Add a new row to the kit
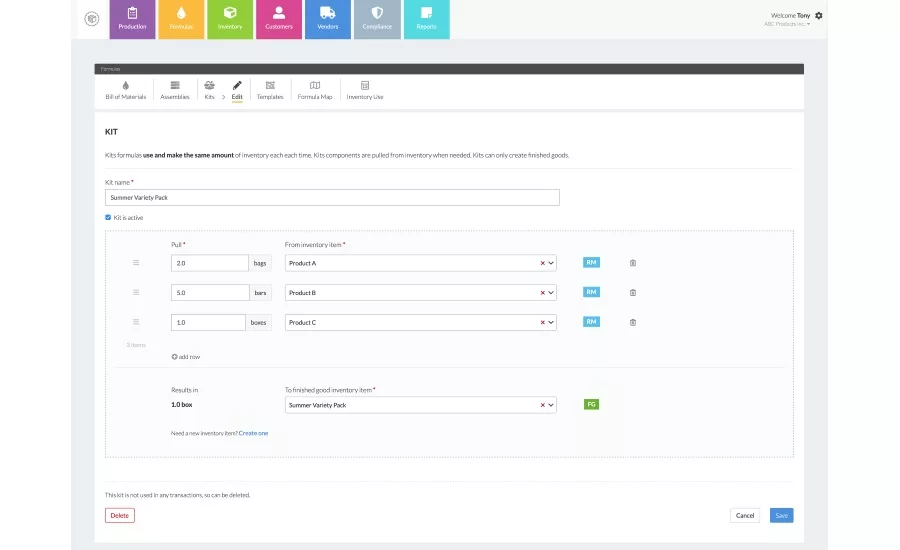Screen dimensions: 900x550 185,357
